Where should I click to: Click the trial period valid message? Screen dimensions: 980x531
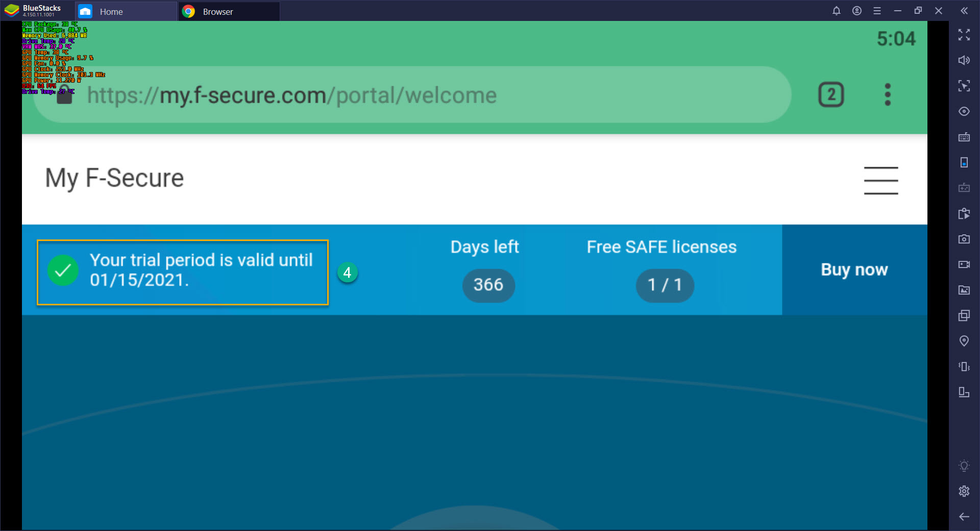(201, 270)
